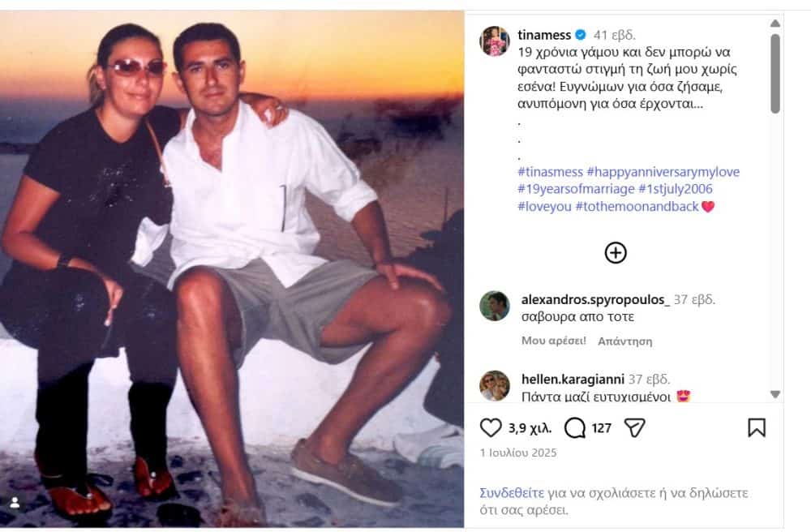Open comments via speech bubble icon
This screenshot has height=532, width=811.
pos(575,427)
